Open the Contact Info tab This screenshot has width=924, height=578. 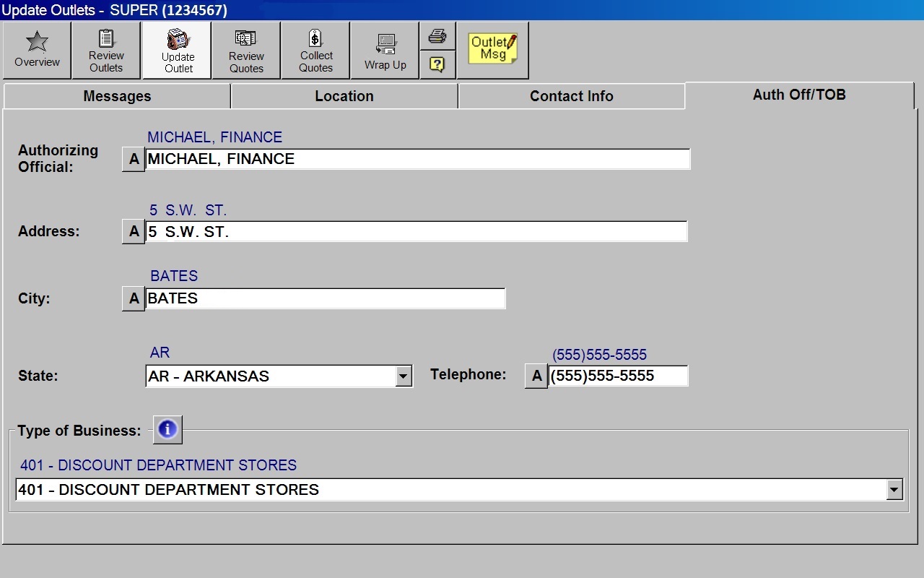(571, 96)
